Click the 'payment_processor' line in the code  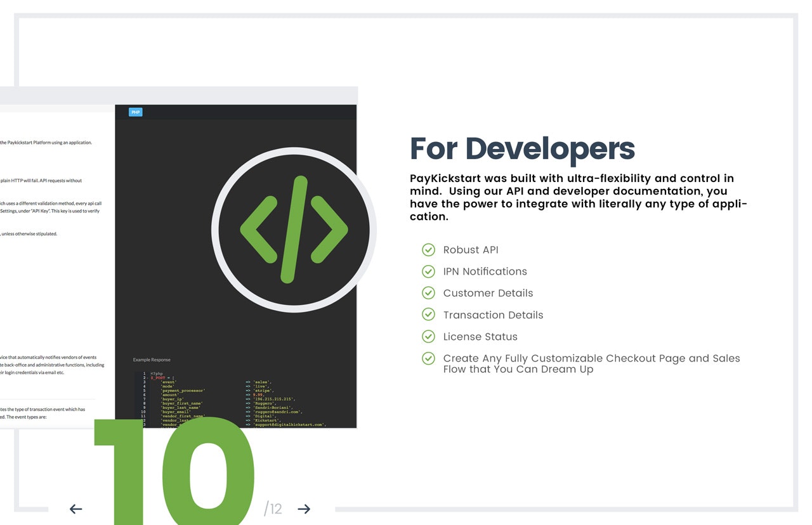(183, 391)
